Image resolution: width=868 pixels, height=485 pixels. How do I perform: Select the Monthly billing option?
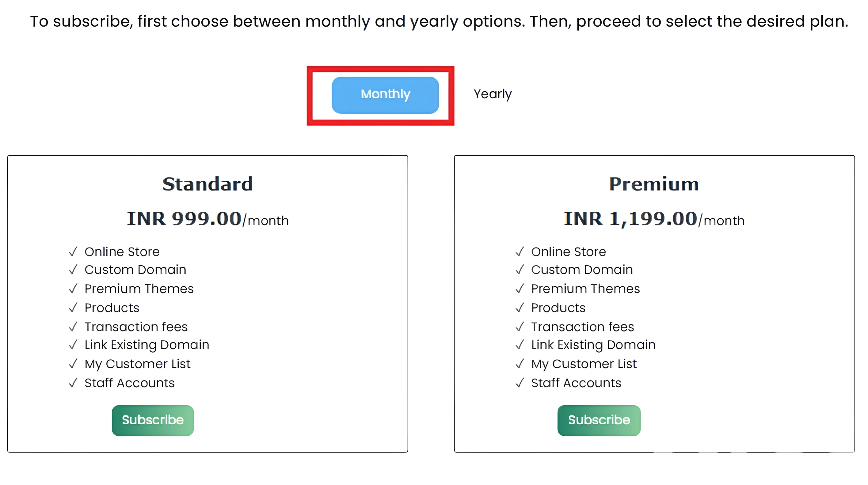point(385,95)
